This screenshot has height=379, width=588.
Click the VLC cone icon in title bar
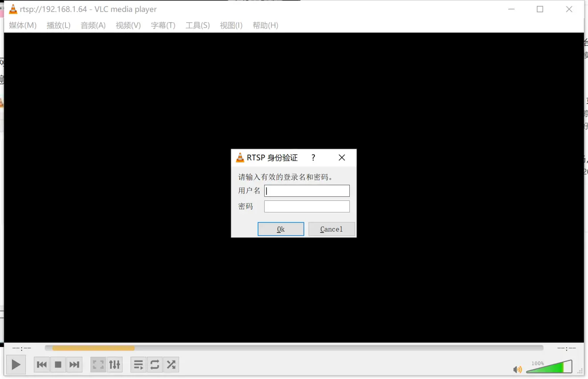(13, 9)
